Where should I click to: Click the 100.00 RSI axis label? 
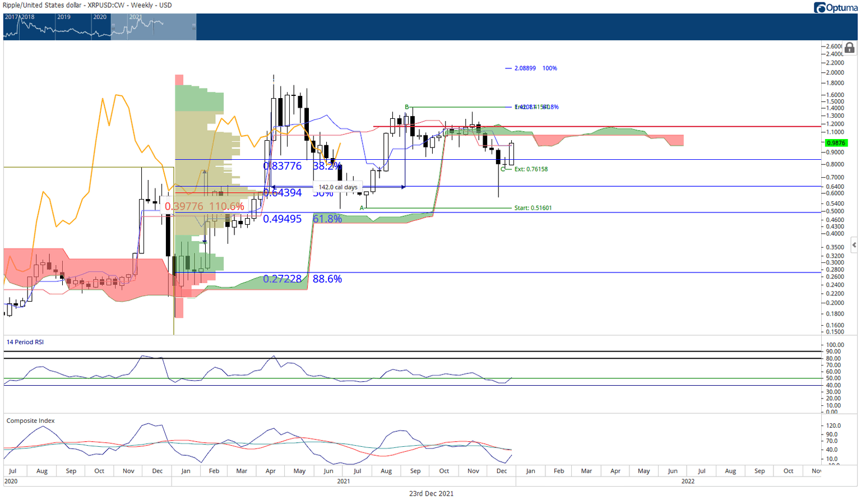point(835,345)
